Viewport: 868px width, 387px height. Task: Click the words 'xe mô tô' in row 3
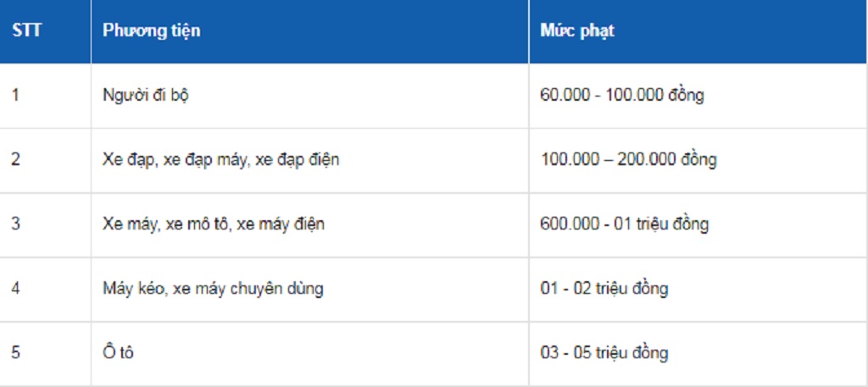pos(198,224)
